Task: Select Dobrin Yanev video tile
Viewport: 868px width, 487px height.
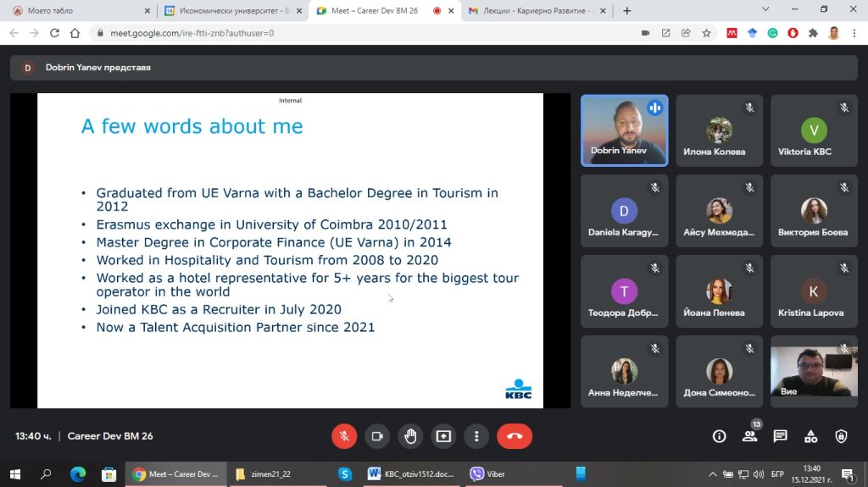Action: [x=625, y=130]
